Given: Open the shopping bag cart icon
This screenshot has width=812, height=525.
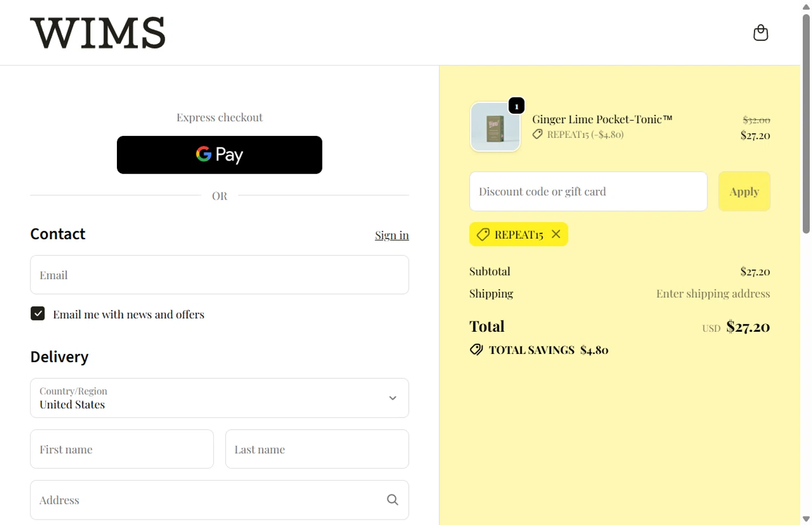Looking at the screenshot, I should [x=761, y=32].
